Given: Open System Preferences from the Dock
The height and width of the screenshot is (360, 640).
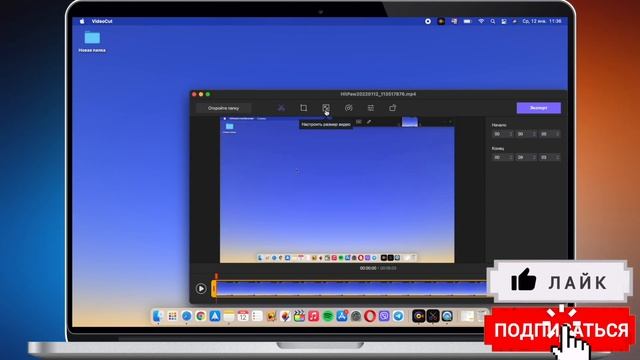Looking at the screenshot, I should (x=356, y=316).
